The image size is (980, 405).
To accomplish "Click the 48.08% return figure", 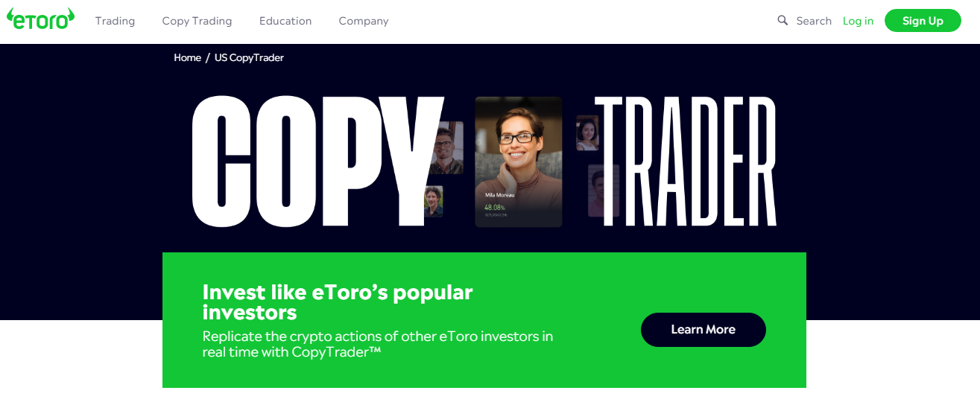I will click(495, 207).
